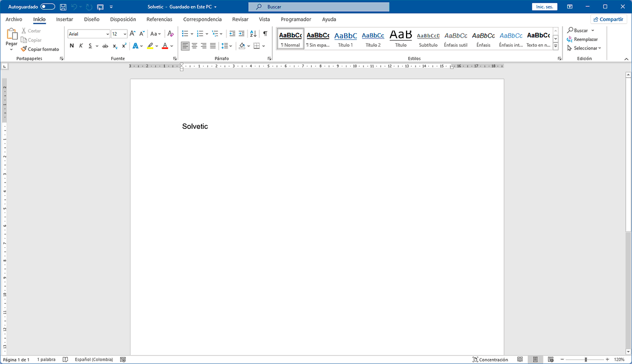Select Print Layout view in status bar
The image size is (632, 364).
tap(535, 359)
